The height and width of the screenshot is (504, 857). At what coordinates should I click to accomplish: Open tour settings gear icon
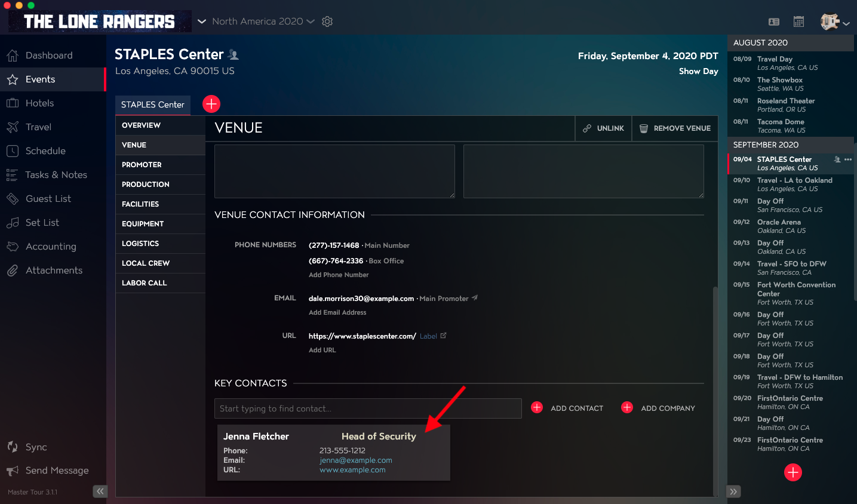coord(327,21)
